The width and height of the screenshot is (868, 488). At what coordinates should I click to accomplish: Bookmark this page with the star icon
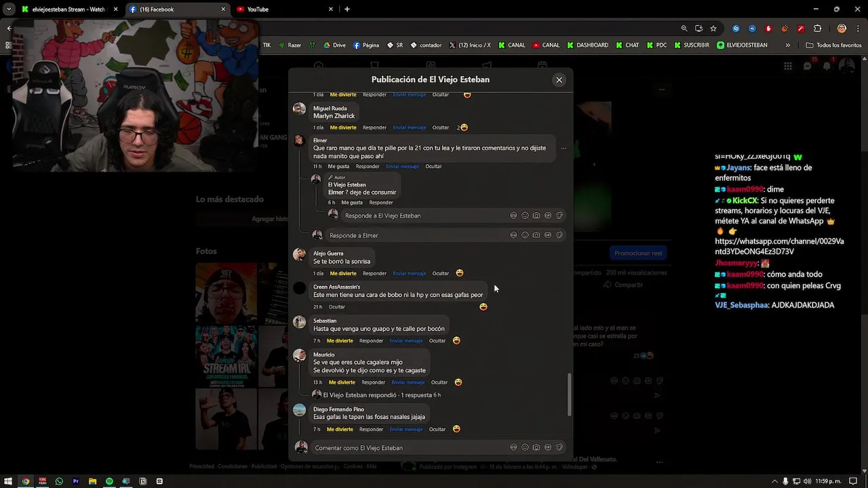pyautogui.click(x=713, y=28)
